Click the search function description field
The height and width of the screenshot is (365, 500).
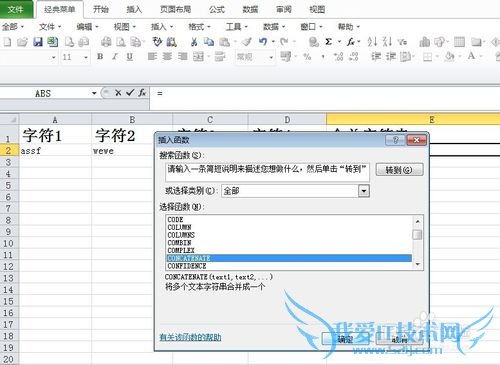pyautogui.click(x=267, y=172)
